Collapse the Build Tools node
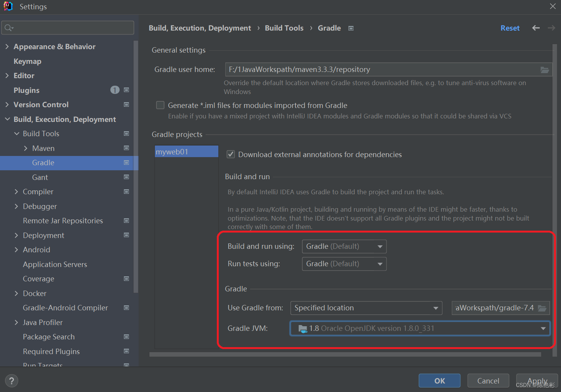The height and width of the screenshot is (392, 561). point(17,134)
